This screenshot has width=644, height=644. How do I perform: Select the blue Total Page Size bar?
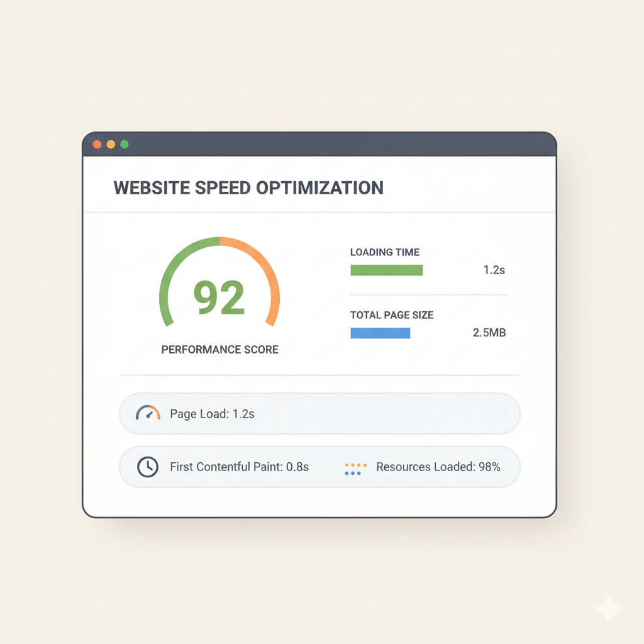pos(380,333)
